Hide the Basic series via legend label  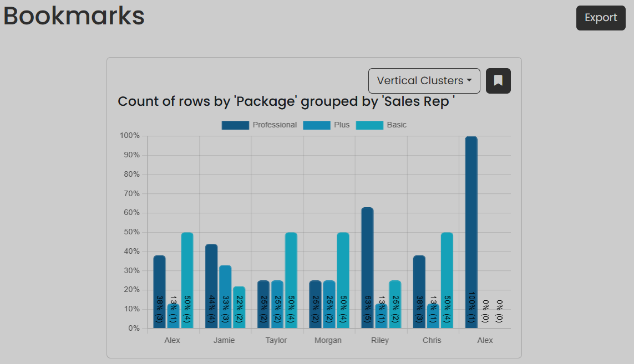point(397,125)
